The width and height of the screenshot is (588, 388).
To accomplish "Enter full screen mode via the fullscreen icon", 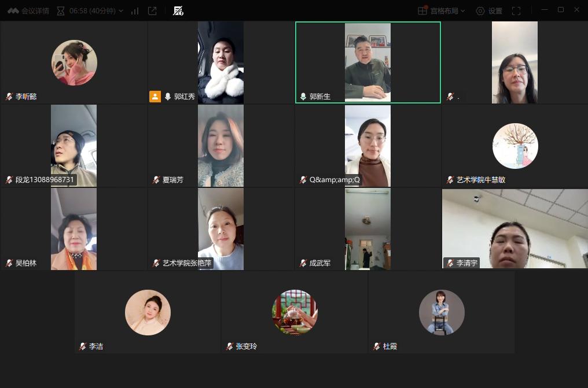I will (x=516, y=10).
